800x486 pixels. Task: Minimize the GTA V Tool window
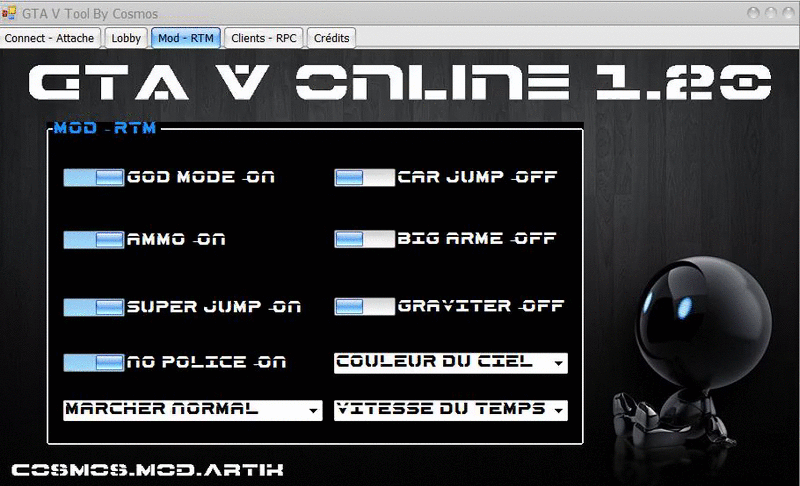753,13
